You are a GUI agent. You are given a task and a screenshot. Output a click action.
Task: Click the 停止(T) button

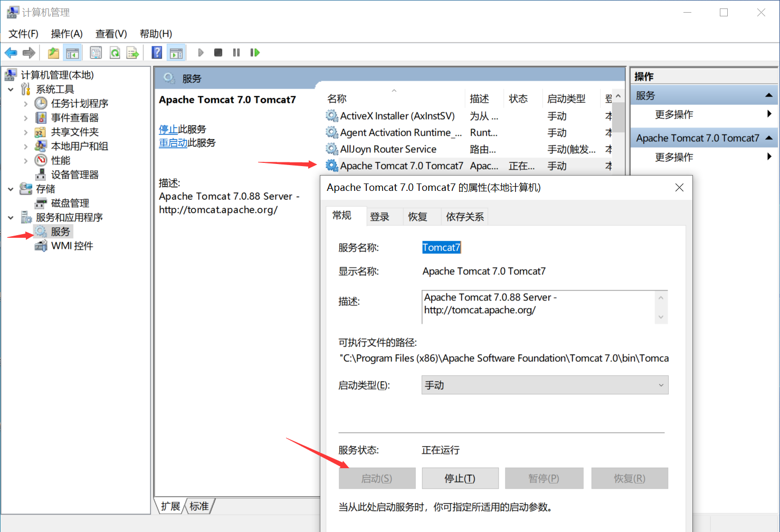pos(460,478)
